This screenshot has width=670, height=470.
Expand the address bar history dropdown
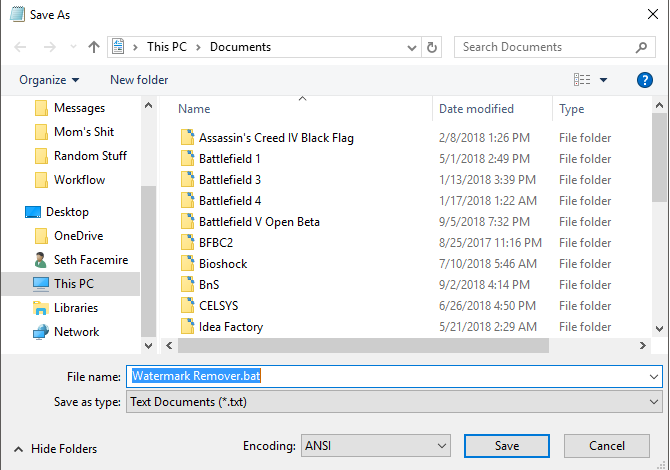coord(411,47)
